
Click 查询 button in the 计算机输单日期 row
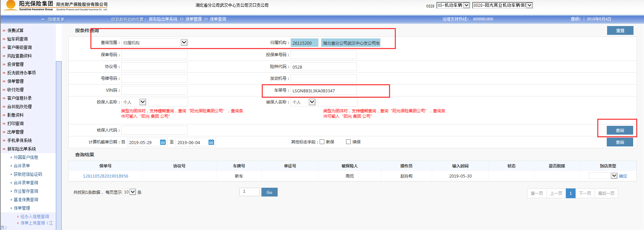620,142
